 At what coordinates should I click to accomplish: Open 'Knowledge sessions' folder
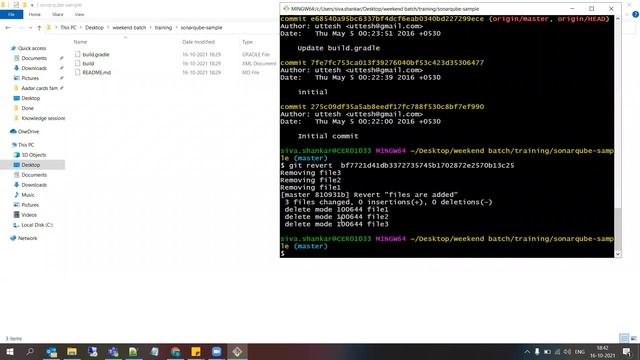point(43,118)
